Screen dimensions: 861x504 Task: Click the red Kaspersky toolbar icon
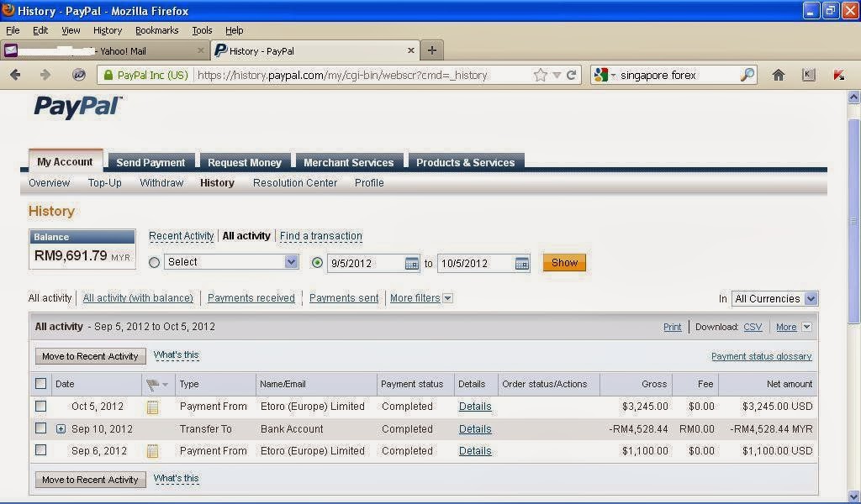838,75
